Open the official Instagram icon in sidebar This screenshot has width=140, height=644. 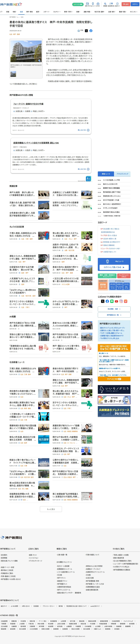pyautogui.click(x=121, y=301)
